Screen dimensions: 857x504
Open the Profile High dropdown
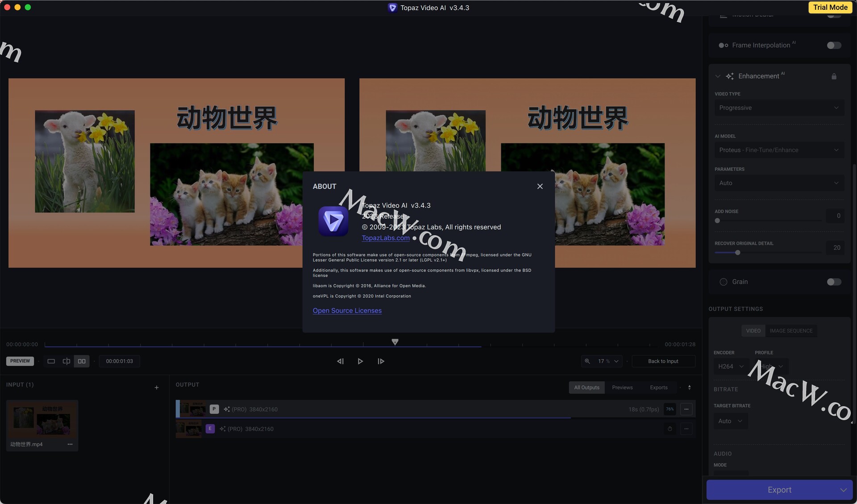pyautogui.click(x=772, y=367)
